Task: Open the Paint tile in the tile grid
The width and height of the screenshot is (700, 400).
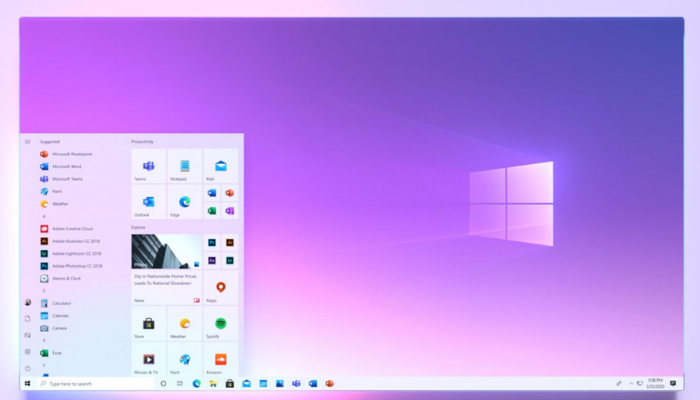Action: click(184, 359)
